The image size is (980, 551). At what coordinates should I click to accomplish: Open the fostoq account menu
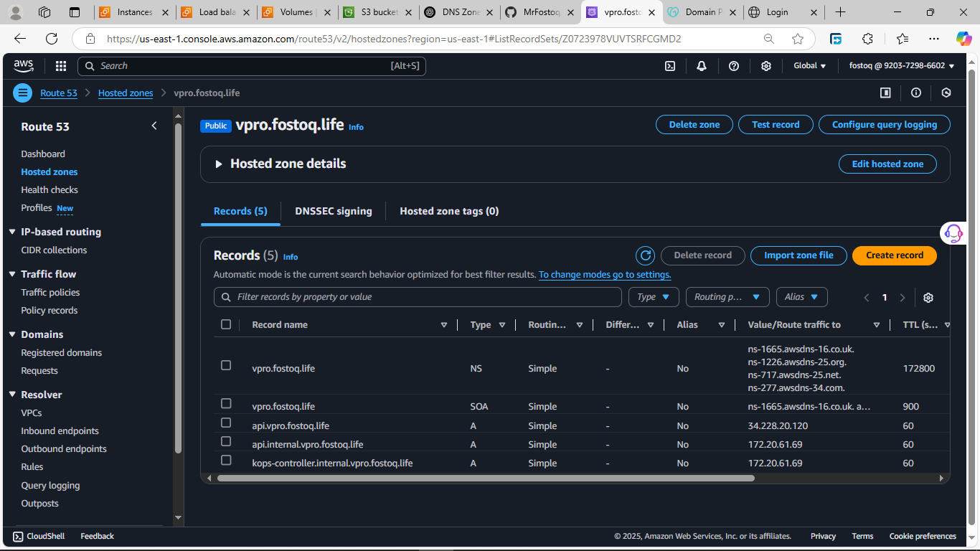(902, 66)
